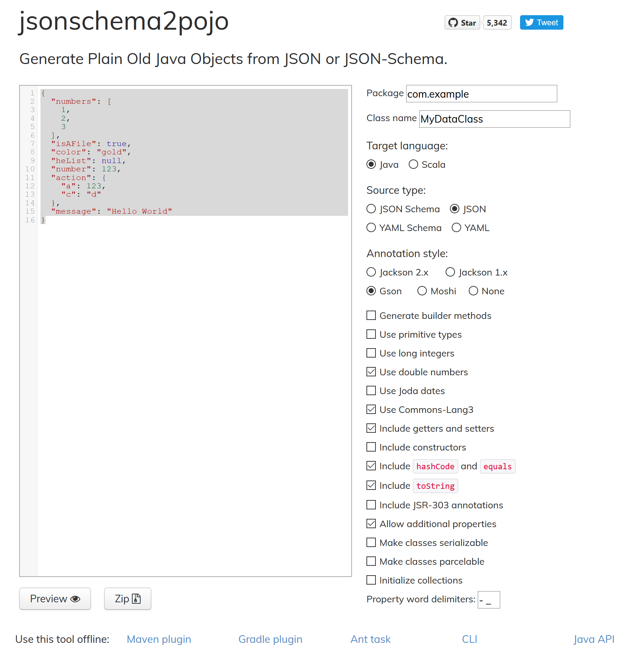Open the Maven plugin link
Viewport: 644px width, 658px height.
[159, 639]
